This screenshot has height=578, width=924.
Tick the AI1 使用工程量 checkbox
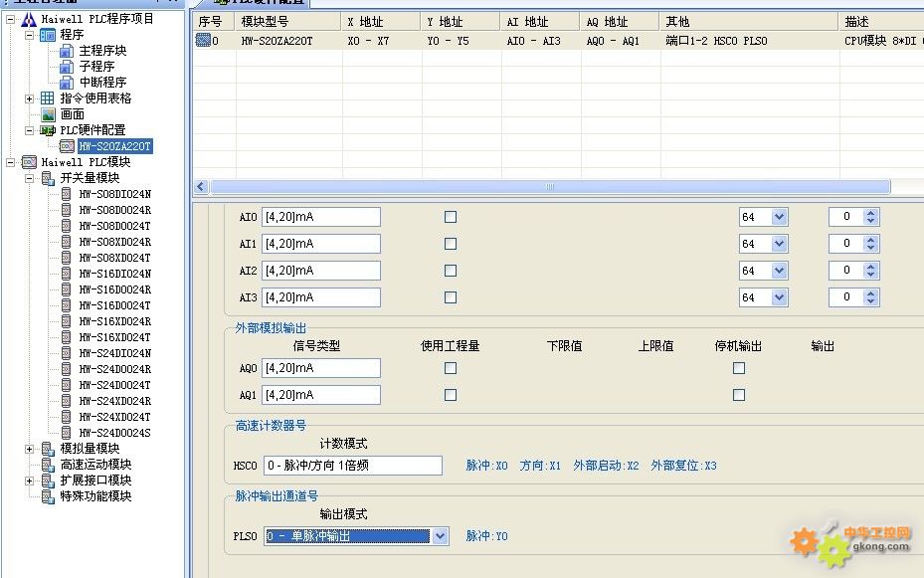coord(451,244)
